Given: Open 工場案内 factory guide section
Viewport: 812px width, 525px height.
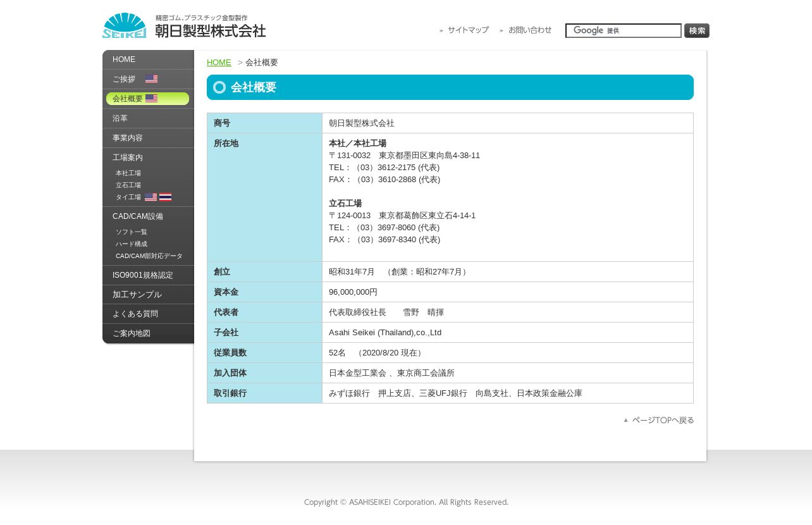Looking at the screenshot, I should tap(128, 157).
